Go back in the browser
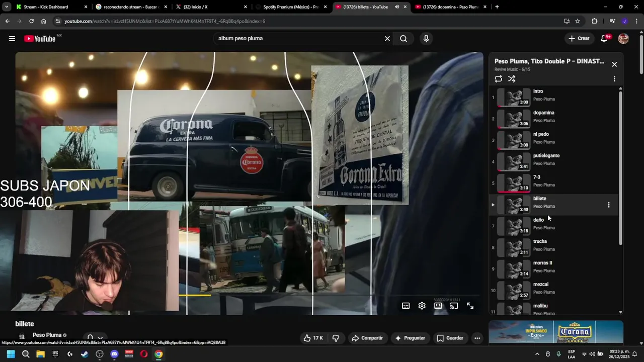The width and height of the screenshot is (644, 362). click(x=7, y=21)
